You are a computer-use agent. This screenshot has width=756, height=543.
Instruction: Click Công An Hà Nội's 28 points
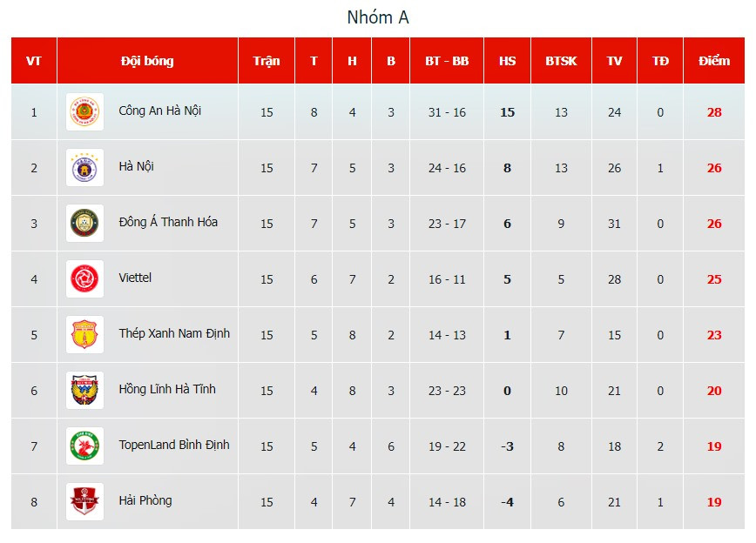coord(714,112)
